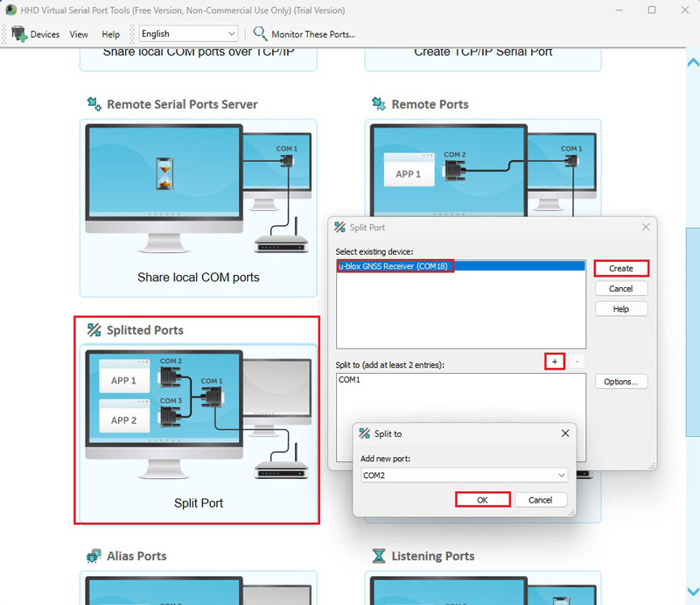Screen dimensions: 700x605
Task: Open the View menu
Action: [79, 34]
